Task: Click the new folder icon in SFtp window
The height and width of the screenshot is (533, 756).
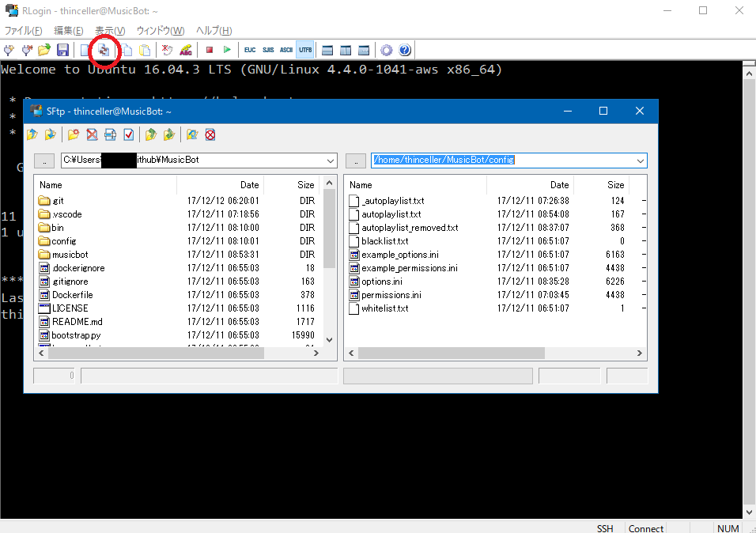Action: [74, 134]
